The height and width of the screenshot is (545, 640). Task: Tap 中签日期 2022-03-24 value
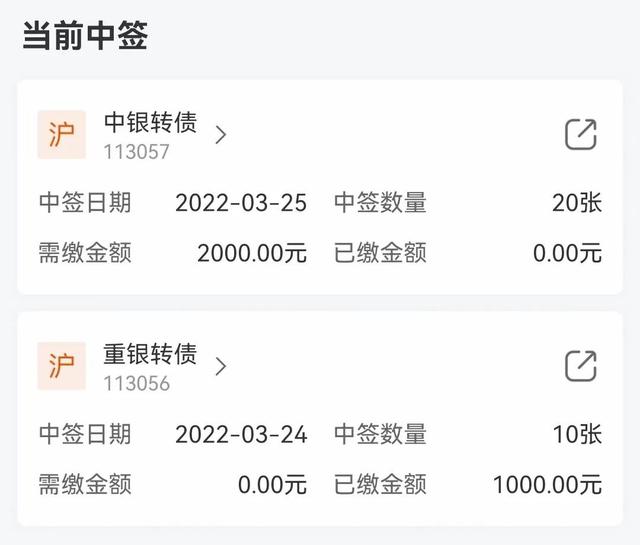[x=241, y=434]
